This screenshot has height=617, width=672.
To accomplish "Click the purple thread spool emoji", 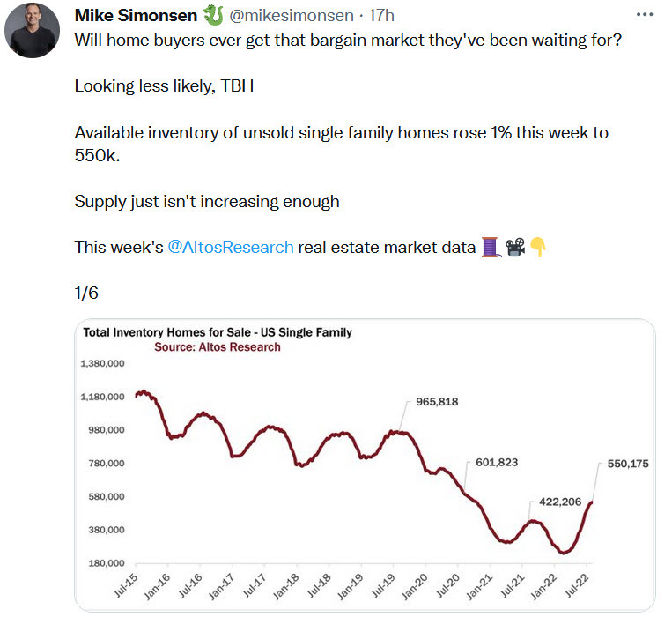I will point(491,248).
